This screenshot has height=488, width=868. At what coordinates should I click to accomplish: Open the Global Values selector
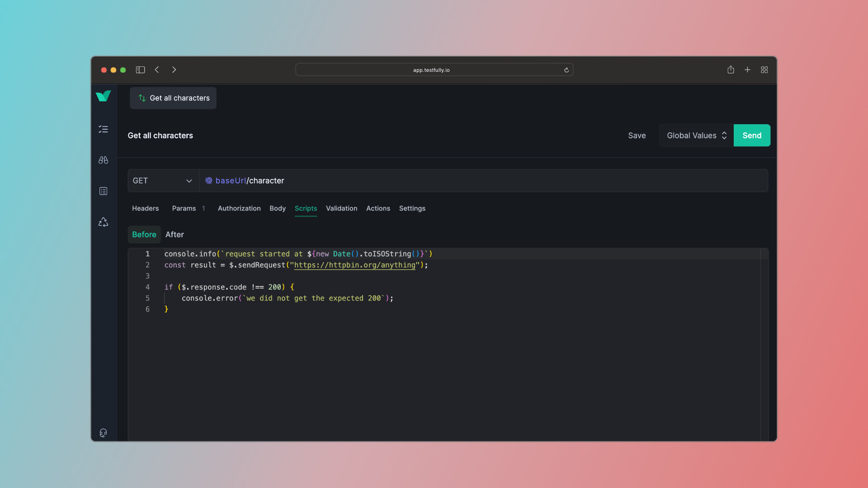pos(695,135)
